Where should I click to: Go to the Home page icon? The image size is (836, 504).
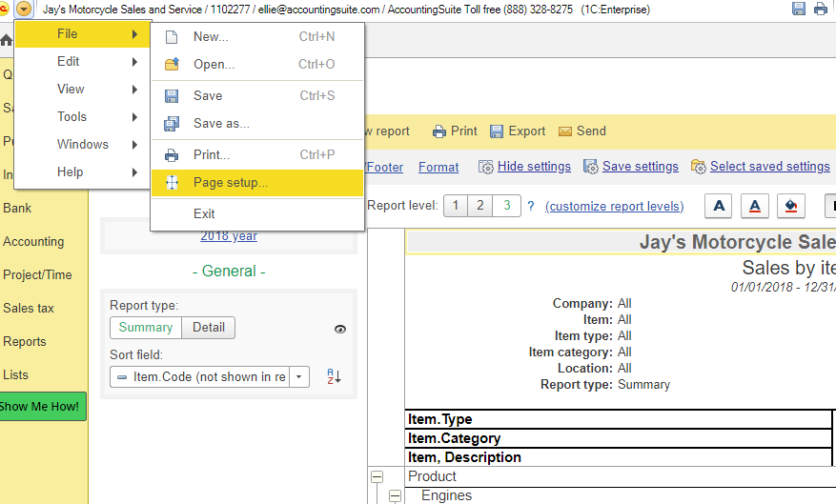pos(6,40)
